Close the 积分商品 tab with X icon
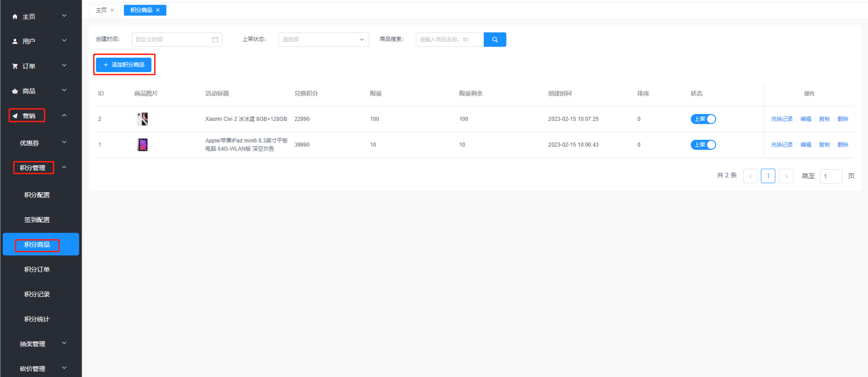This screenshot has width=868, height=377. pyautogui.click(x=158, y=10)
